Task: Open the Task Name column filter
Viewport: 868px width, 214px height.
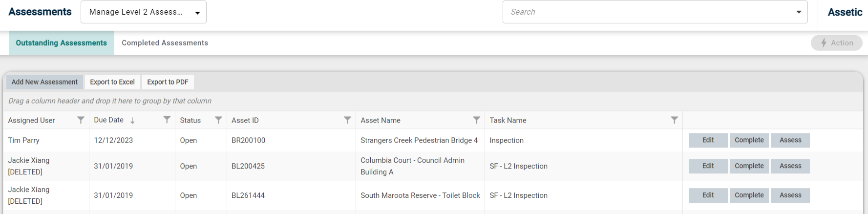Action: tap(674, 120)
